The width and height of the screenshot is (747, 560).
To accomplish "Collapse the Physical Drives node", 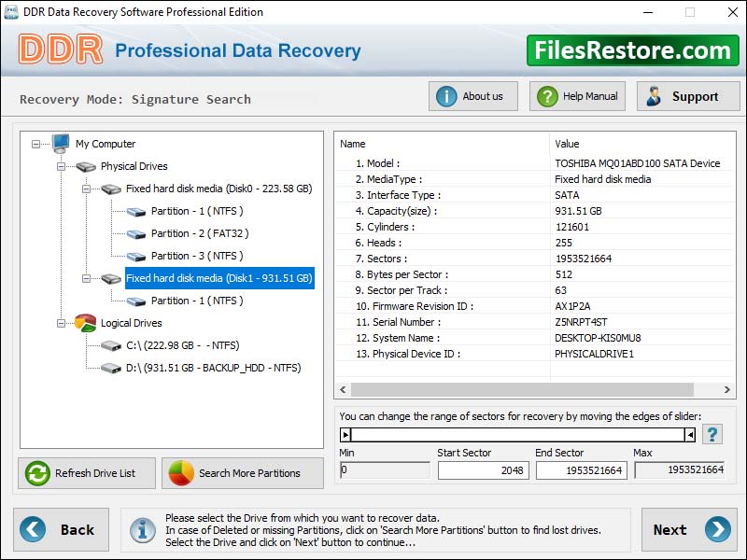I will click(x=62, y=166).
